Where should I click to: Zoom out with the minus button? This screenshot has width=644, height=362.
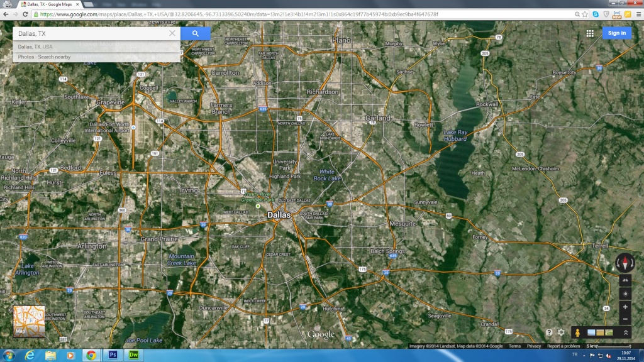click(x=625, y=319)
